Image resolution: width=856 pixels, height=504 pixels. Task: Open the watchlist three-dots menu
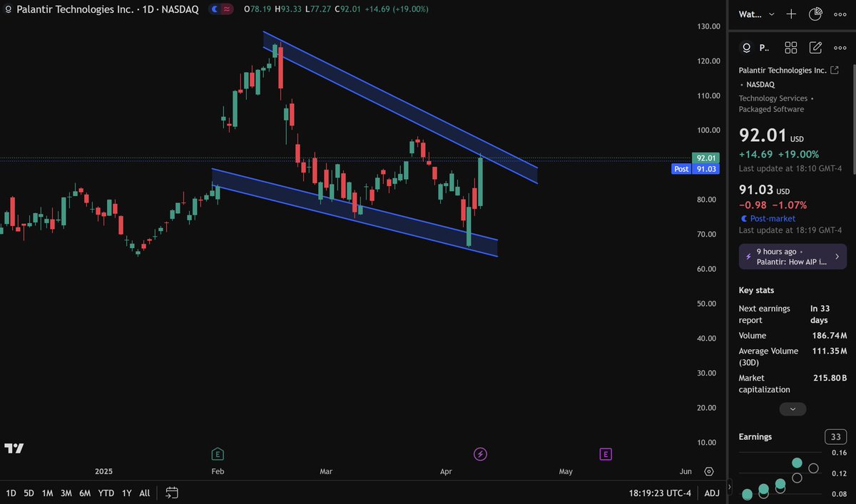[x=839, y=14]
